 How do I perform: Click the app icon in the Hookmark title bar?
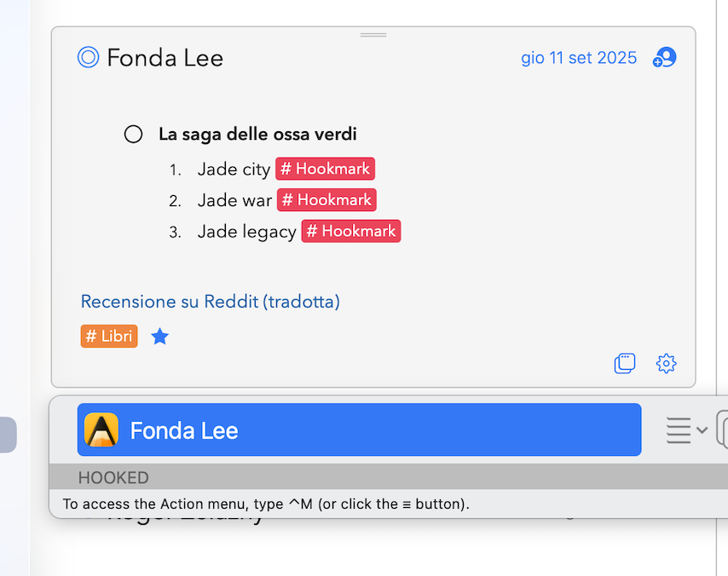pos(101,430)
